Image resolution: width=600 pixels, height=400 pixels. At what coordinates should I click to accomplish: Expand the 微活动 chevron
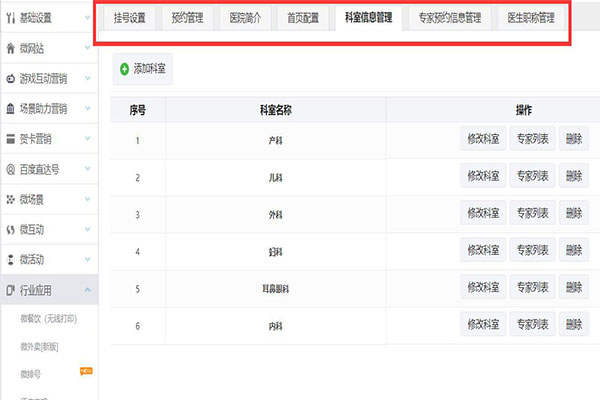[88, 259]
